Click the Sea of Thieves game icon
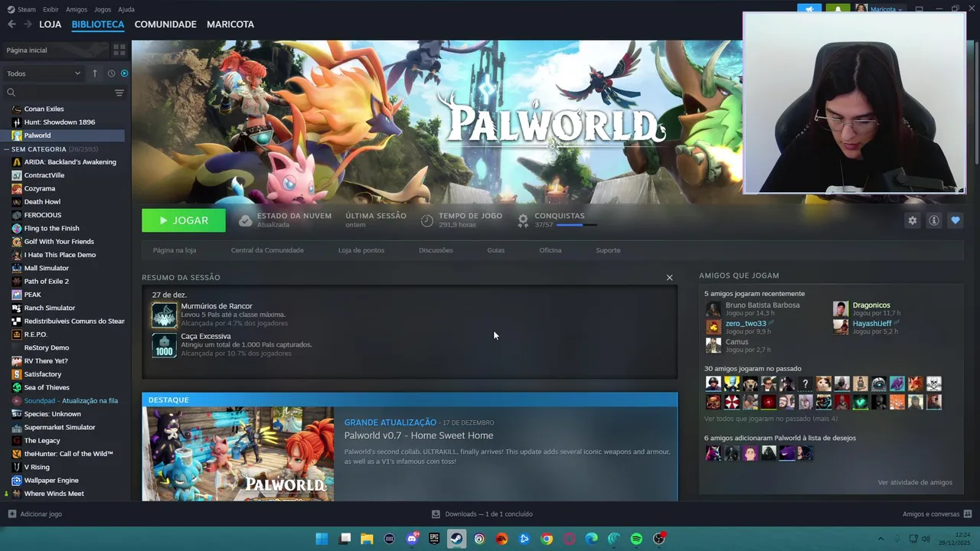Image resolution: width=980 pixels, height=551 pixels. click(17, 387)
